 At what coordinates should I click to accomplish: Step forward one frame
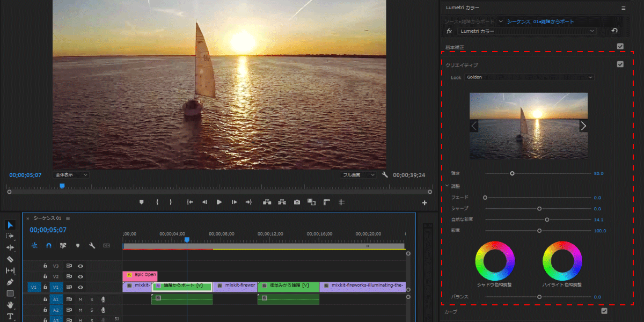(x=234, y=202)
